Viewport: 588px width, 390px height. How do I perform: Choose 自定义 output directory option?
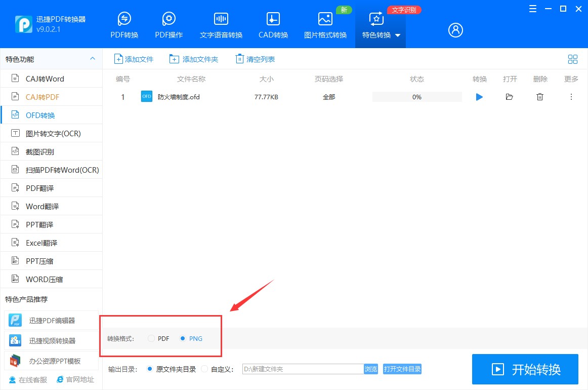(x=204, y=369)
